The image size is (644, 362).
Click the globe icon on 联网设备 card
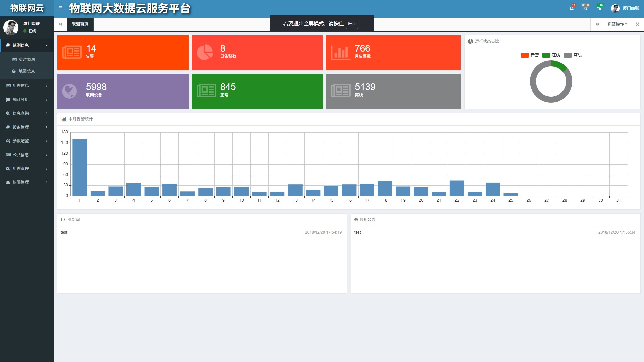click(70, 91)
